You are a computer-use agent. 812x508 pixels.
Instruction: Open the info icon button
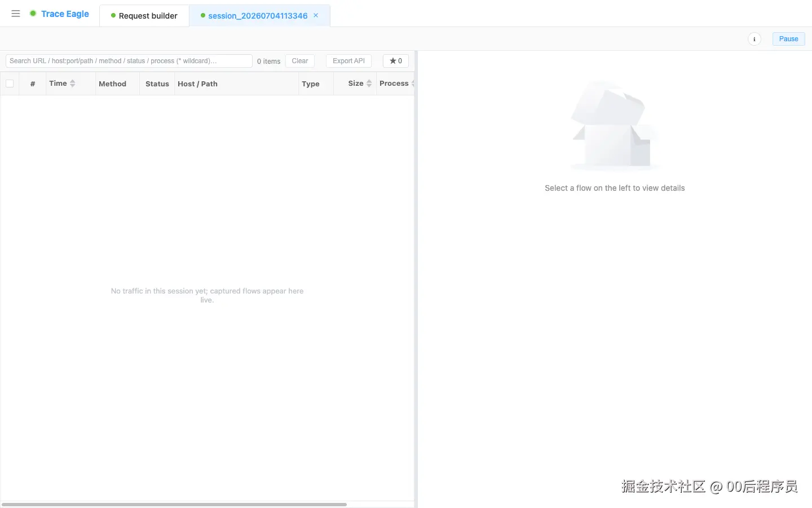coord(754,39)
